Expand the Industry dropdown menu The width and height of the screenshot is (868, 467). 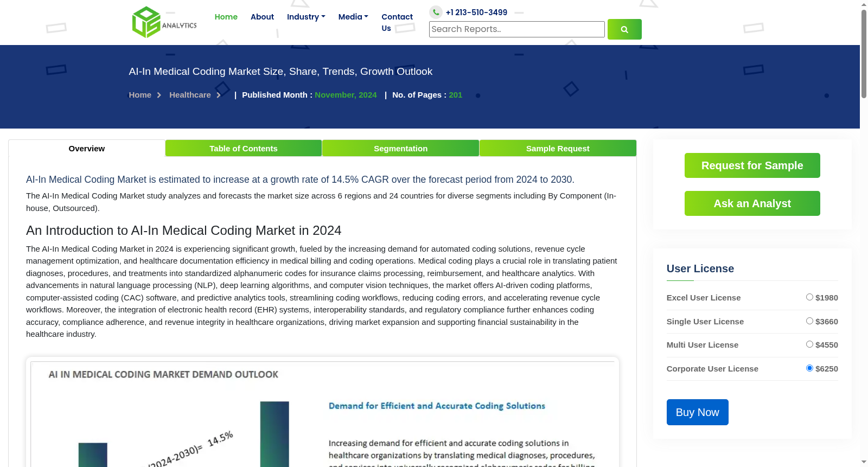click(x=306, y=17)
